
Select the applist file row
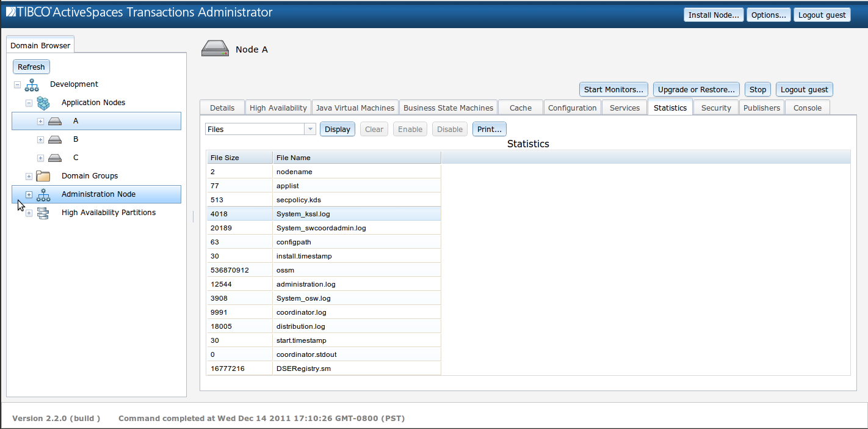pos(324,186)
